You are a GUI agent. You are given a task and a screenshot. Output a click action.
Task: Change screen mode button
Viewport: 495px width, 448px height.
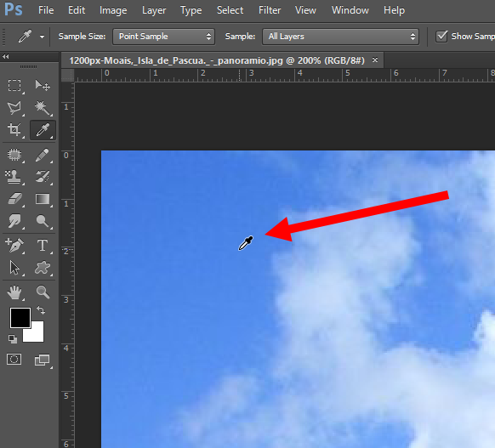click(43, 360)
